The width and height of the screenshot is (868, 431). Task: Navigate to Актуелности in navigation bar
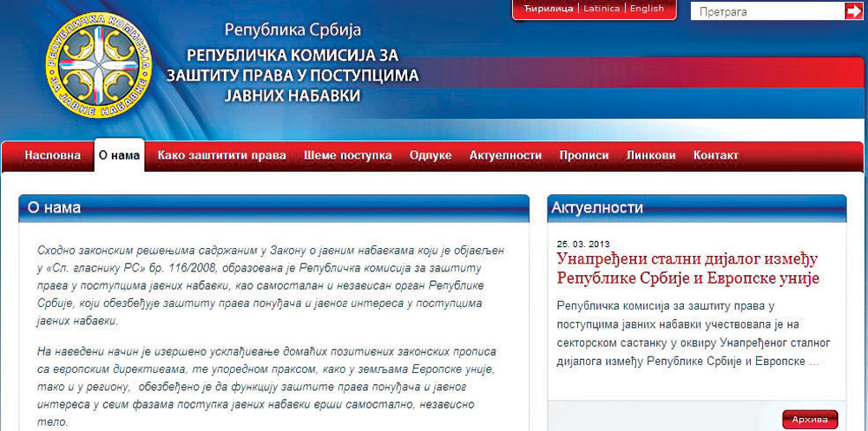(x=505, y=155)
